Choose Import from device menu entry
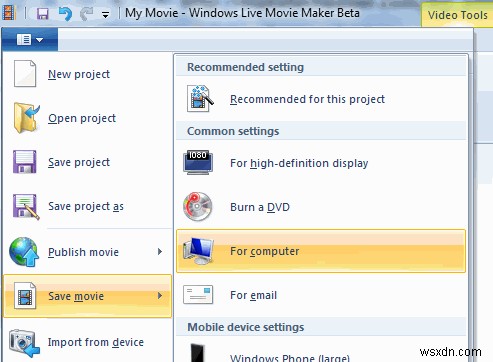Screen dimensions: 493x362 point(88,342)
